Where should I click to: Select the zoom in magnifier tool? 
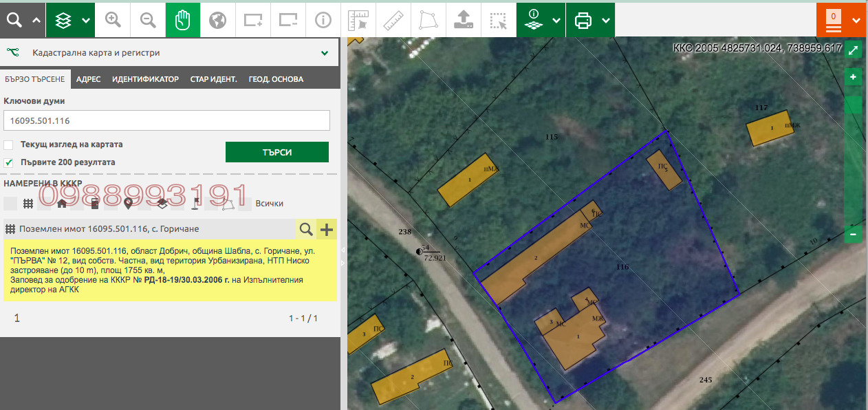point(113,20)
